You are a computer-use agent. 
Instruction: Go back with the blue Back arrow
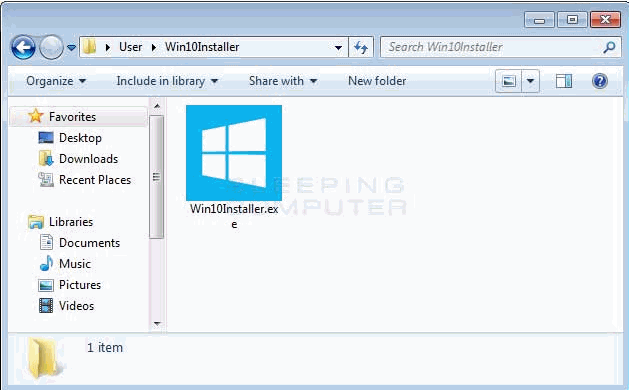click(x=23, y=47)
